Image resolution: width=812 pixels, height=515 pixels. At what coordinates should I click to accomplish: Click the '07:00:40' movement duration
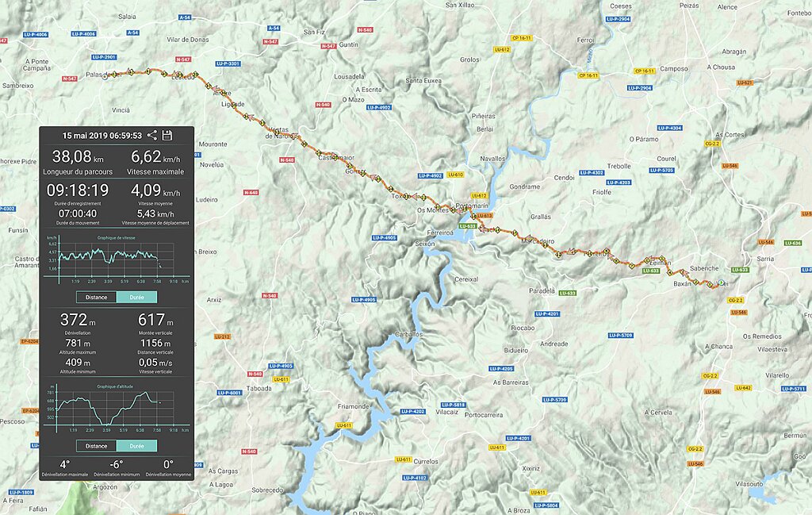point(78,213)
